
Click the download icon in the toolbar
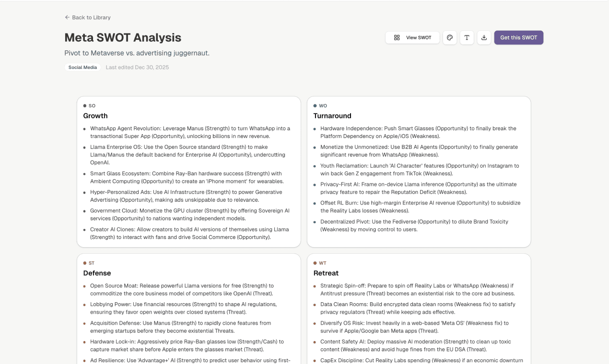pyautogui.click(x=484, y=37)
